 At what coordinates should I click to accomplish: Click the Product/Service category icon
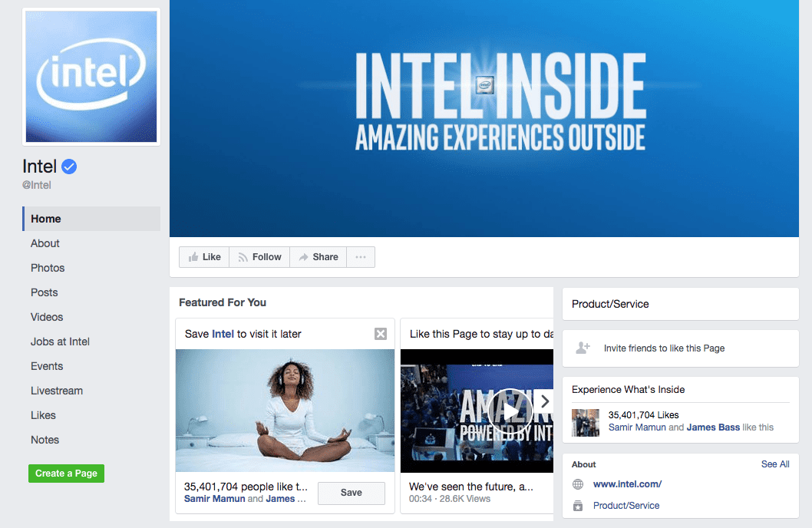[x=577, y=505]
